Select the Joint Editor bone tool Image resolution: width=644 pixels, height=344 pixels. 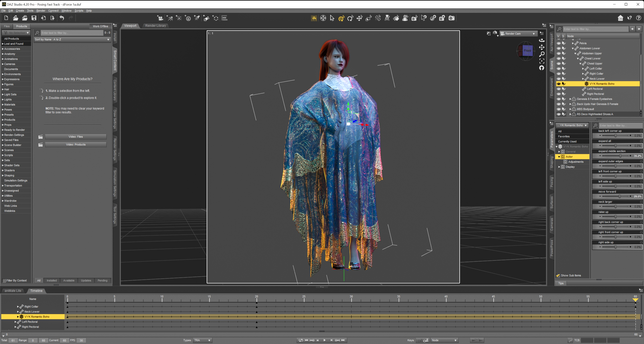click(x=378, y=18)
